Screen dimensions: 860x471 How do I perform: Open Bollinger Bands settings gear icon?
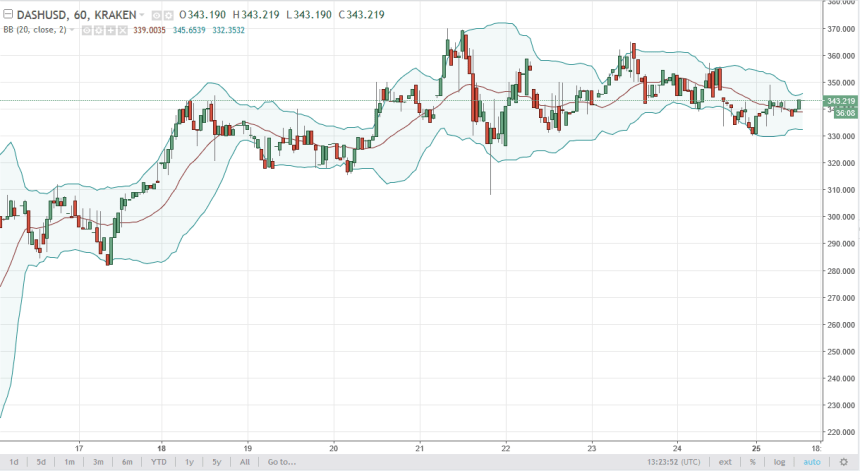point(99,32)
